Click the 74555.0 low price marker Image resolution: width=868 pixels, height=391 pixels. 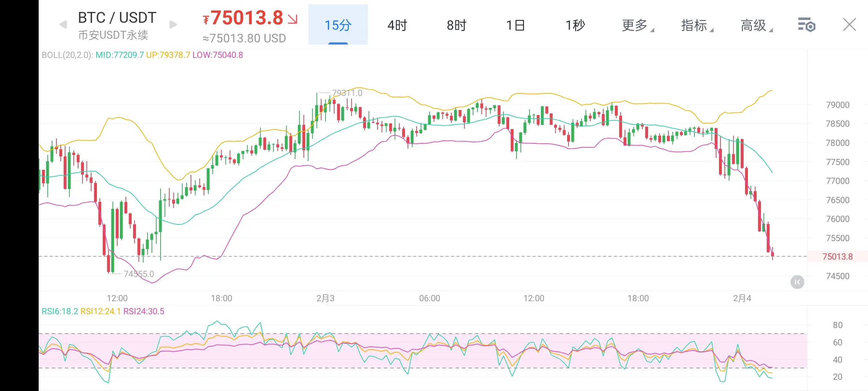tap(139, 274)
